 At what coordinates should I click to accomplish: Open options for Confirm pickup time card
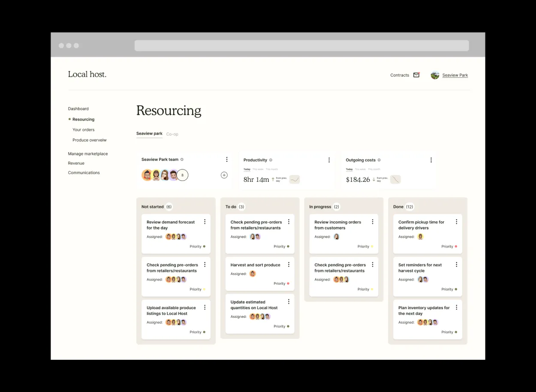456,222
